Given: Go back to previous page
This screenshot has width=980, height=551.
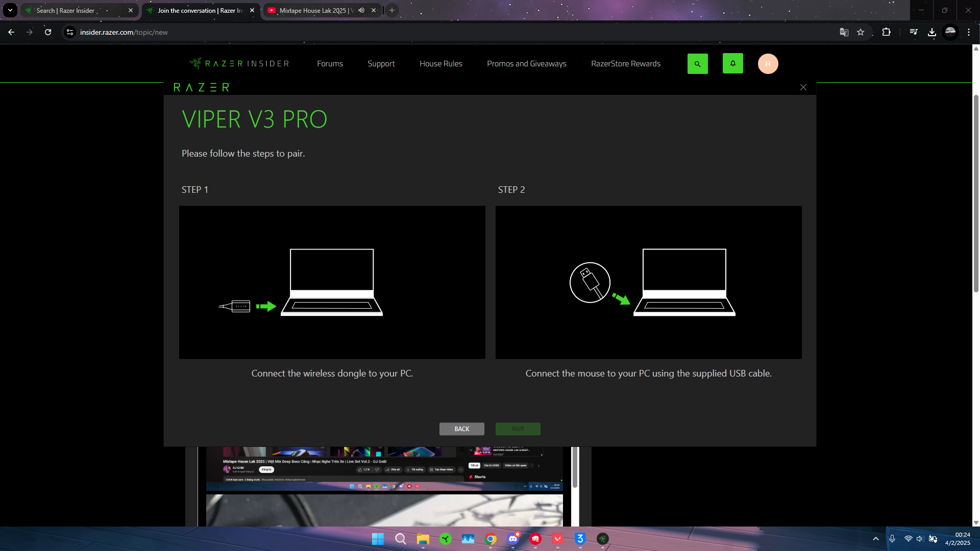Looking at the screenshot, I should (11, 32).
